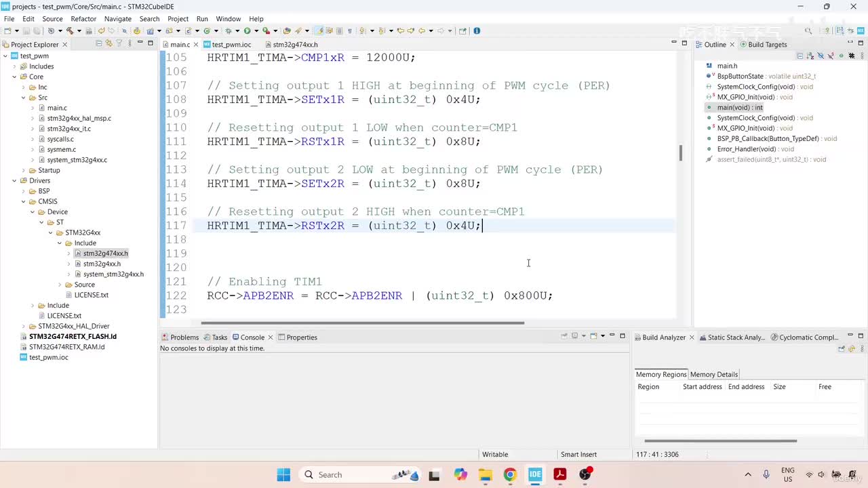The width and height of the screenshot is (868, 488).
Task: Open the Windows Start menu
Action: coord(283,474)
